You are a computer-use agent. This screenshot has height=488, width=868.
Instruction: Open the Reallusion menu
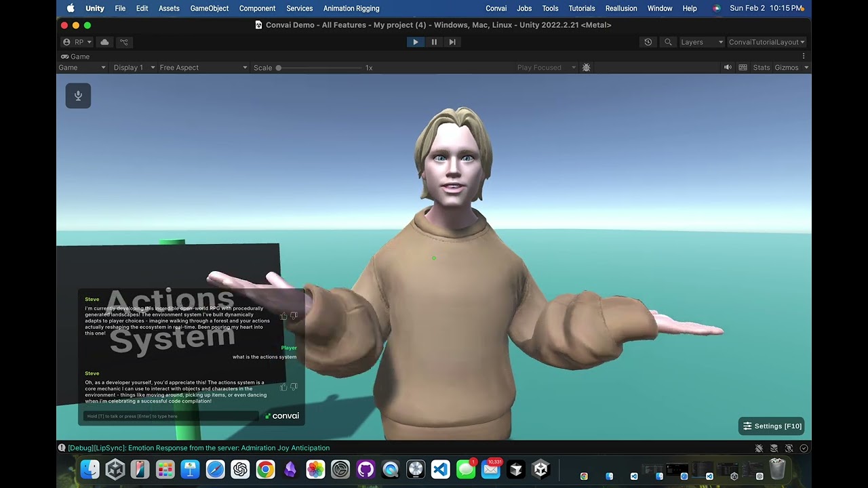pyautogui.click(x=621, y=8)
